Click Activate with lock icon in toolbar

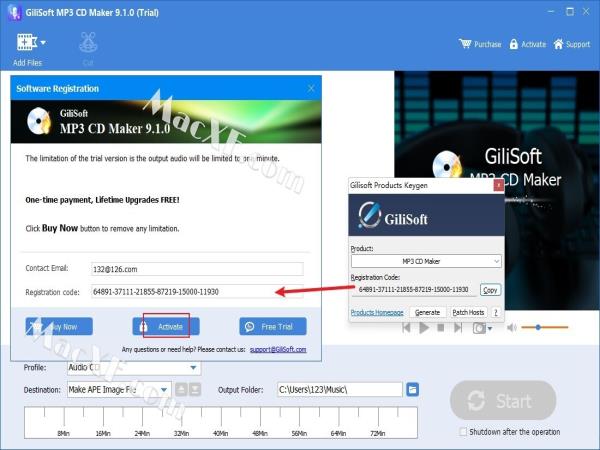(528, 44)
